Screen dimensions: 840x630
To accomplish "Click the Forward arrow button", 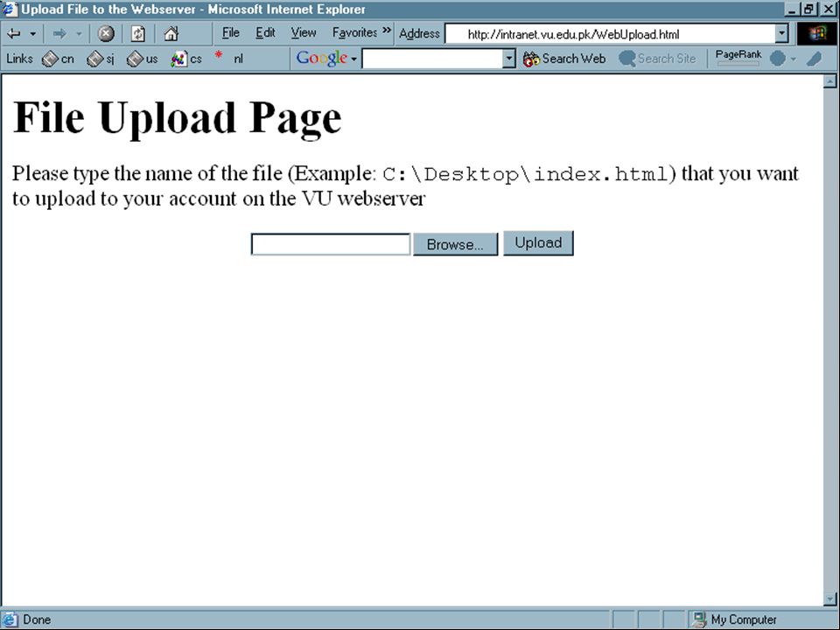I will (59, 34).
